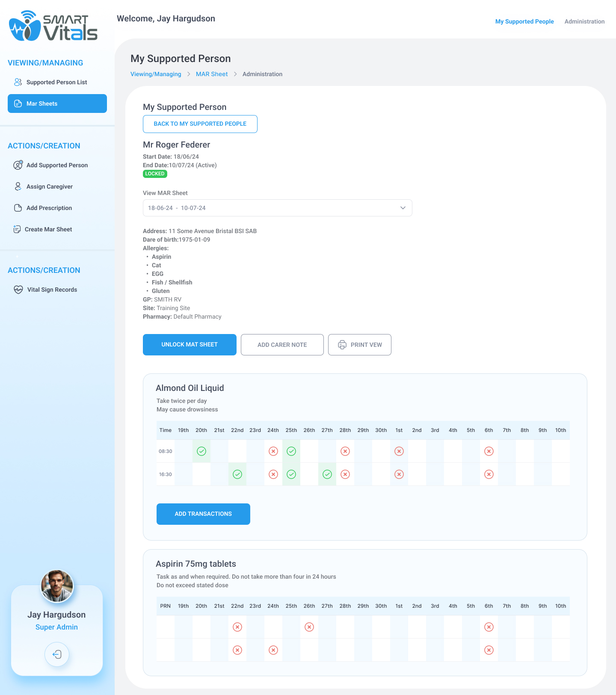Click the Smart Vitals logo
Image resolution: width=616 pixels, height=695 pixels.
click(53, 27)
